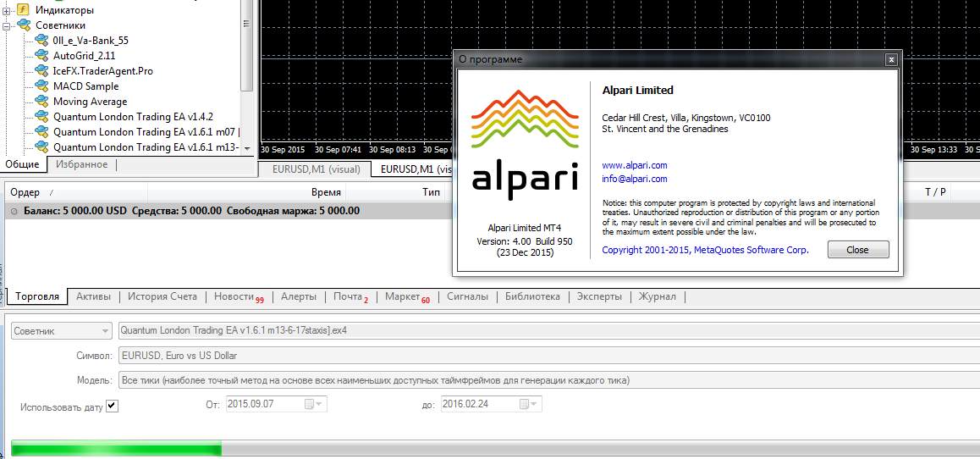Click the IceFX.TraderAgent.Pro advisor icon
Viewport: 980px width, 459px height.
(x=41, y=70)
